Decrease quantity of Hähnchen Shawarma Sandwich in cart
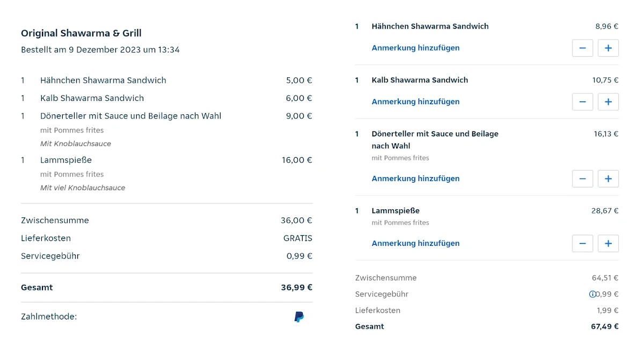This screenshot has height=351, width=644. (x=582, y=48)
